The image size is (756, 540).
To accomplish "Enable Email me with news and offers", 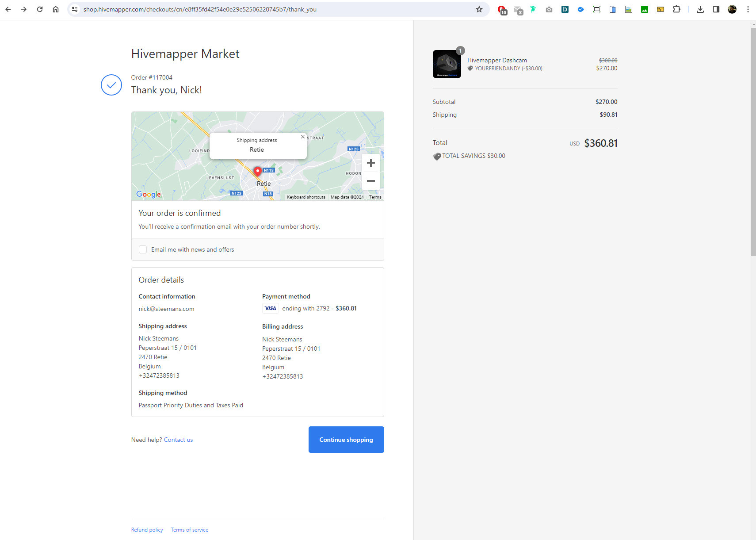I will [143, 249].
